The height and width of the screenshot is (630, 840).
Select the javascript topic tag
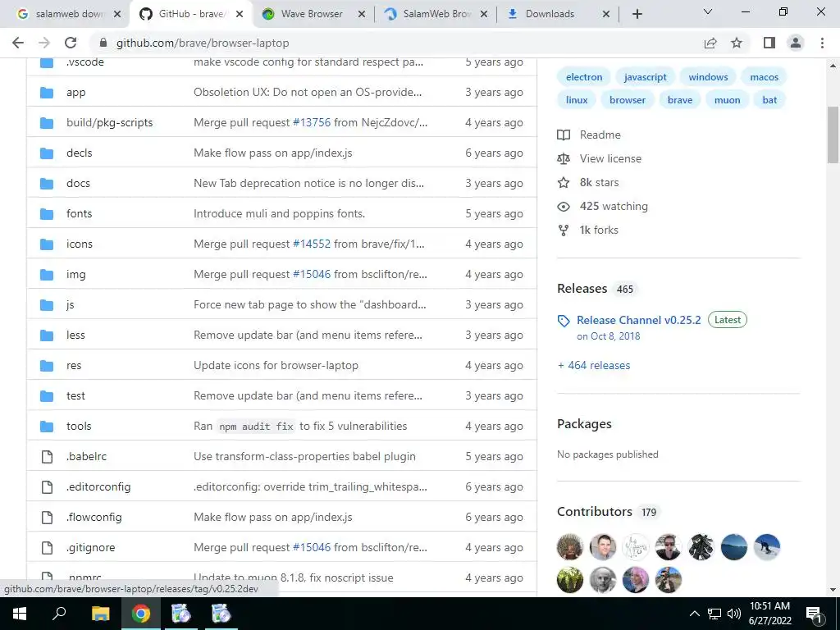tap(645, 77)
